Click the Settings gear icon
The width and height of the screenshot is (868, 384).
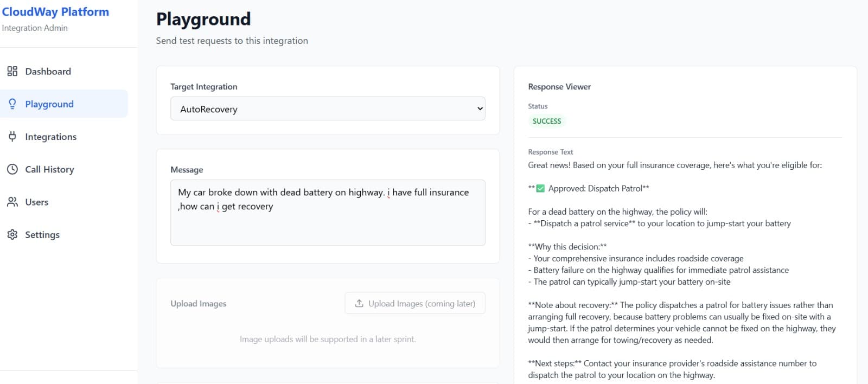12,234
